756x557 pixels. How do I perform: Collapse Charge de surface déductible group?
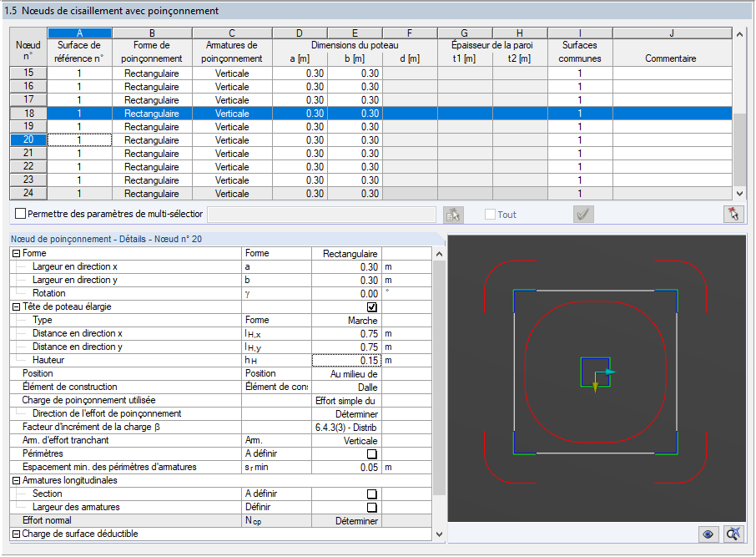tap(17, 534)
